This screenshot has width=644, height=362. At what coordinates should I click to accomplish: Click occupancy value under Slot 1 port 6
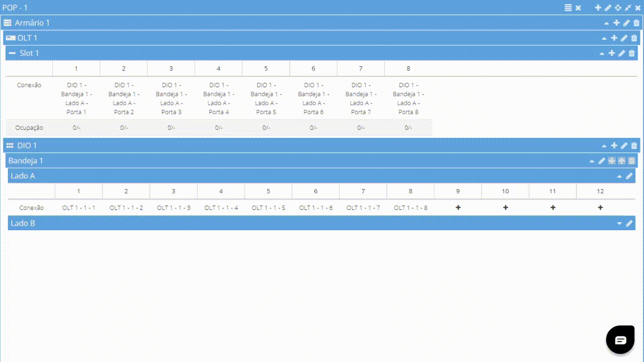[313, 128]
